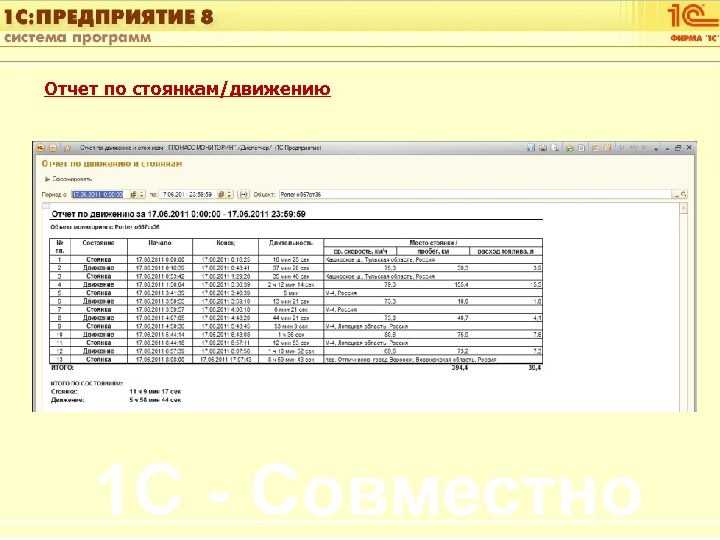Open the calculator icon in the toolbar
Screen dimensions: 720x540
(x=595, y=148)
